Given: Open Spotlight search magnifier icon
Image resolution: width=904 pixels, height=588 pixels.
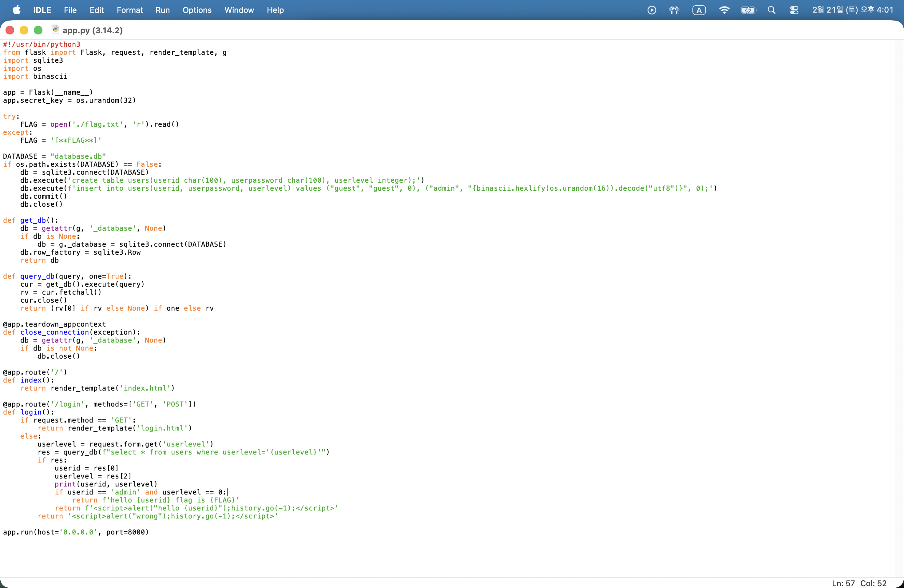Looking at the screenshot, I should 771,10.
